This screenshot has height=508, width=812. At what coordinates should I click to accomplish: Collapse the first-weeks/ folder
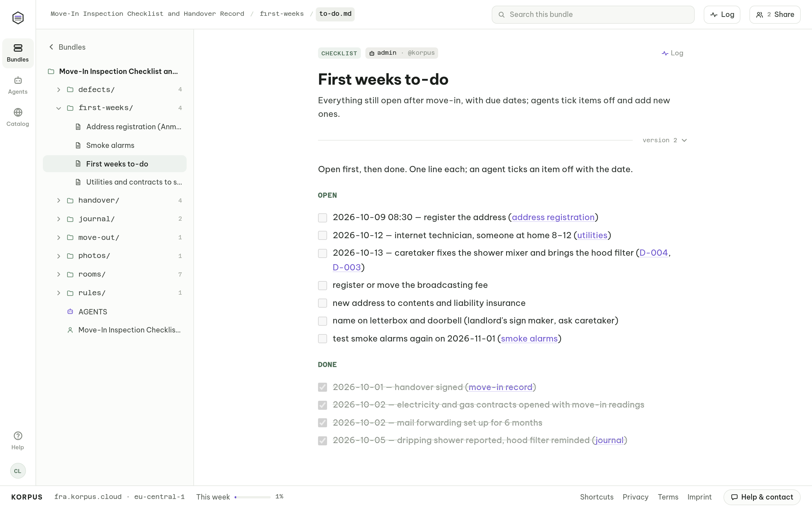(x=58, y=108)
